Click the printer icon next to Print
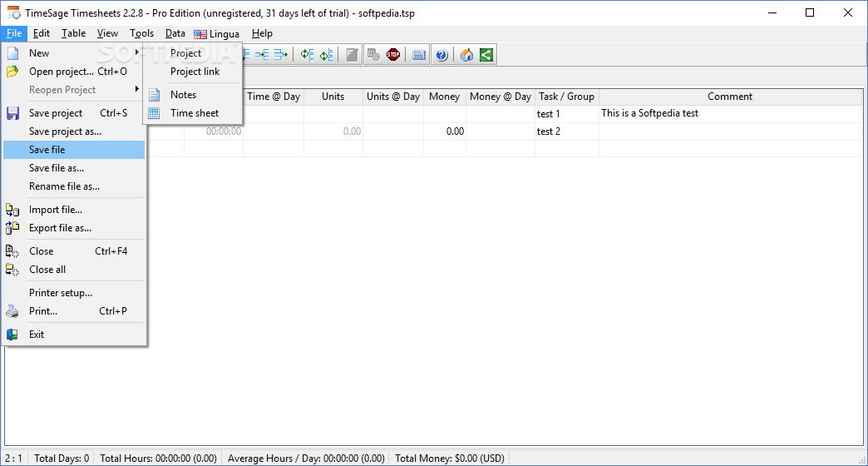 (12, 311)
